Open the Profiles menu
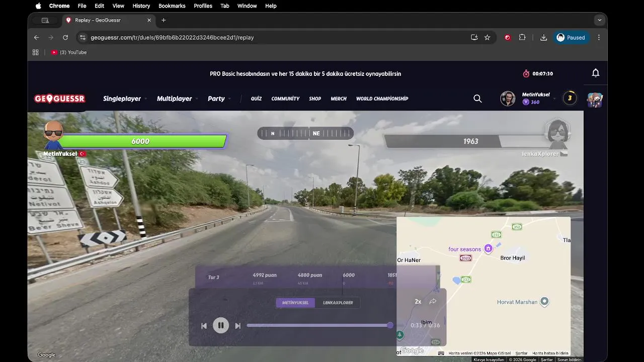 coord(203,6)
